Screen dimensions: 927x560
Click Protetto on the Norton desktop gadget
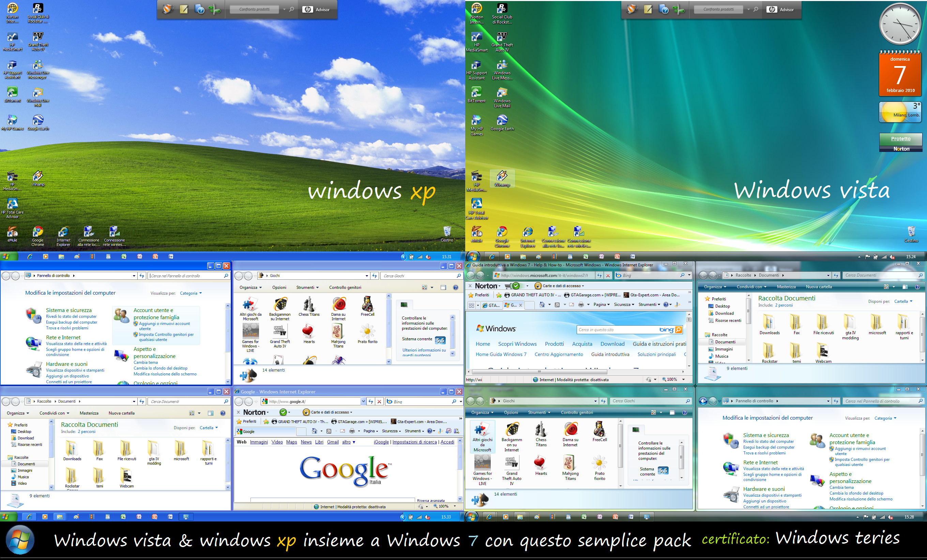tap(901, 139)
